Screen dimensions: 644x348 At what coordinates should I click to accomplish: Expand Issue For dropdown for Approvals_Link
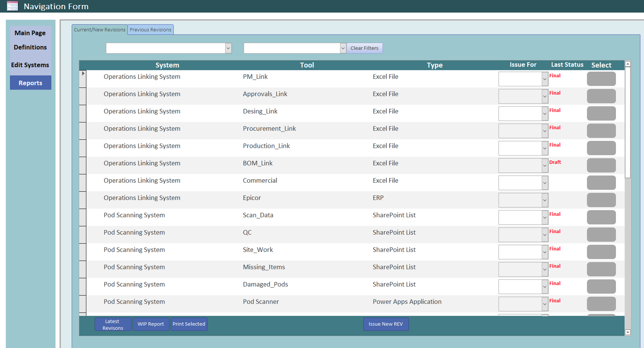(545, 96)
